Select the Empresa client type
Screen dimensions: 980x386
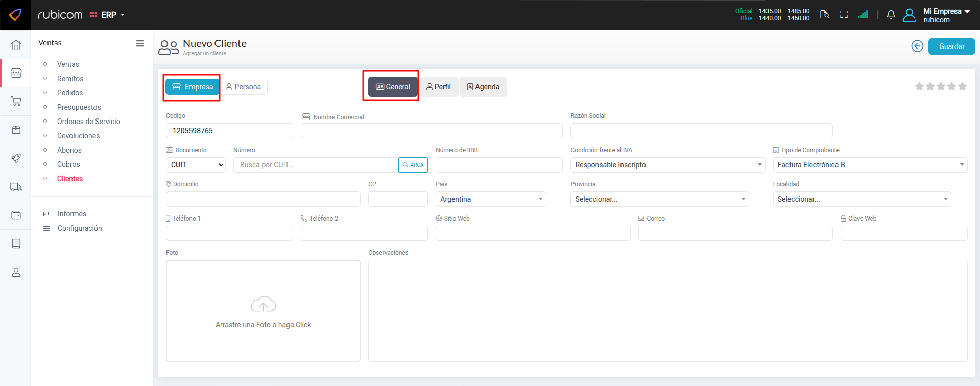(x=193, y=87)
